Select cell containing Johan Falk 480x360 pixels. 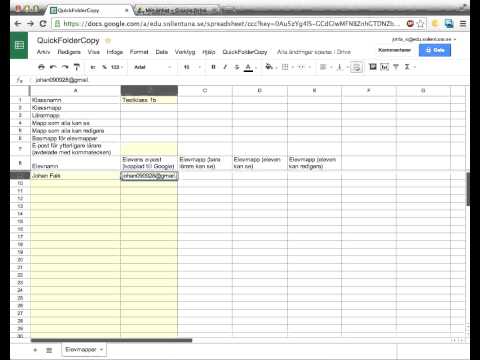pos(76,175)
